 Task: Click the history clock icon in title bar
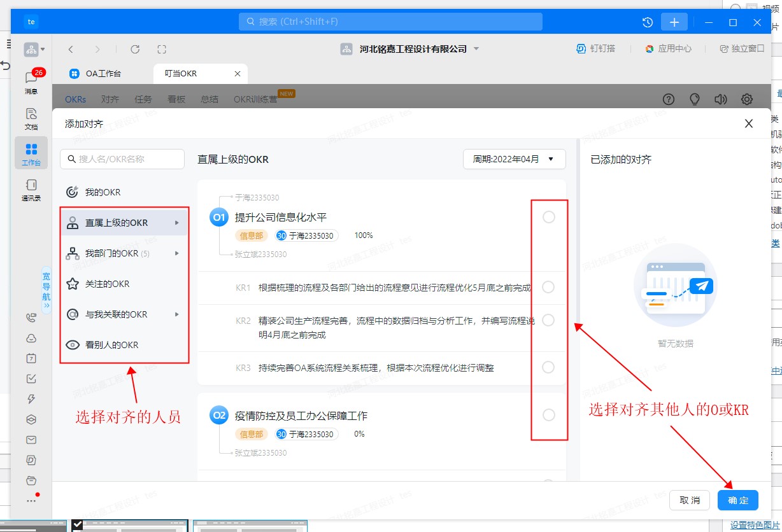click(648, 22)
